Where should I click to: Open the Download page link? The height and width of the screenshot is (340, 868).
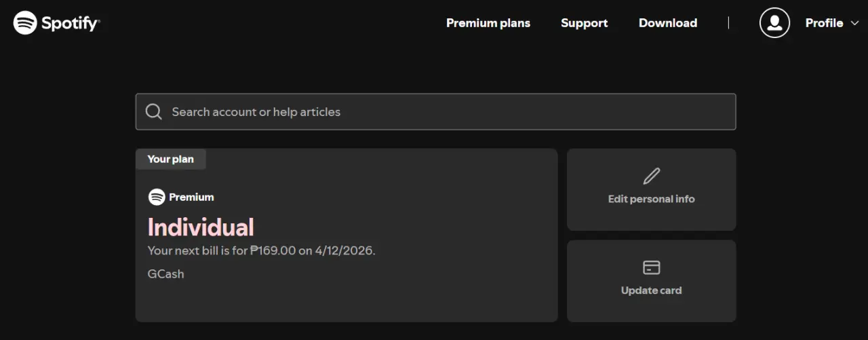[x=668, y=23]
